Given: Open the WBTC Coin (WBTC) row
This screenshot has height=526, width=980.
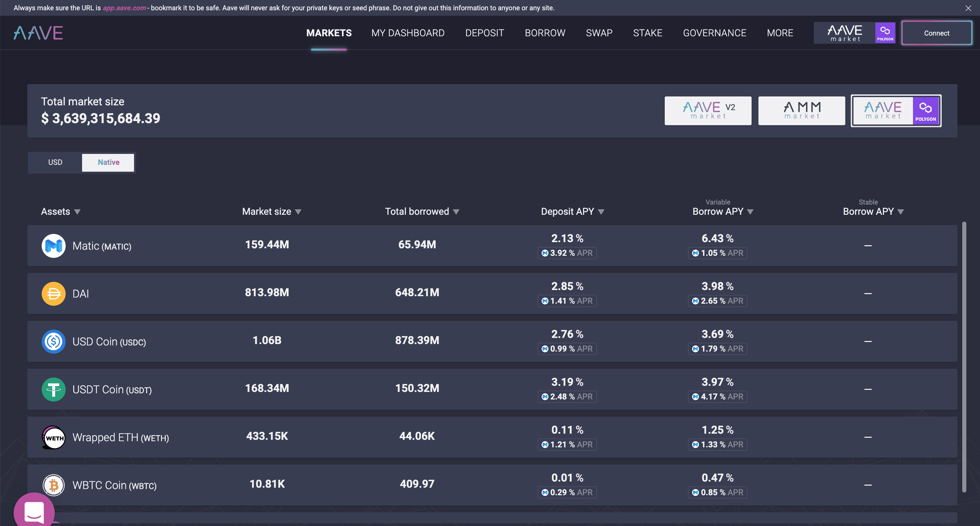Looking at the screenshot, I should (492, 485).
